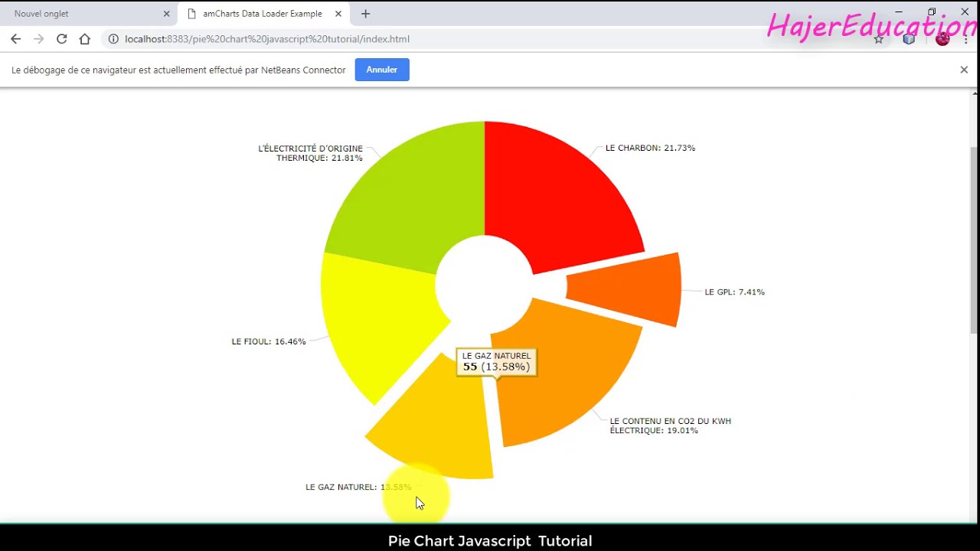Image resolution: width=980 pixels, height=551 pixels.
Task: Click the LE FIOUL: 16.46% label
Action: (x=269, y=341)
